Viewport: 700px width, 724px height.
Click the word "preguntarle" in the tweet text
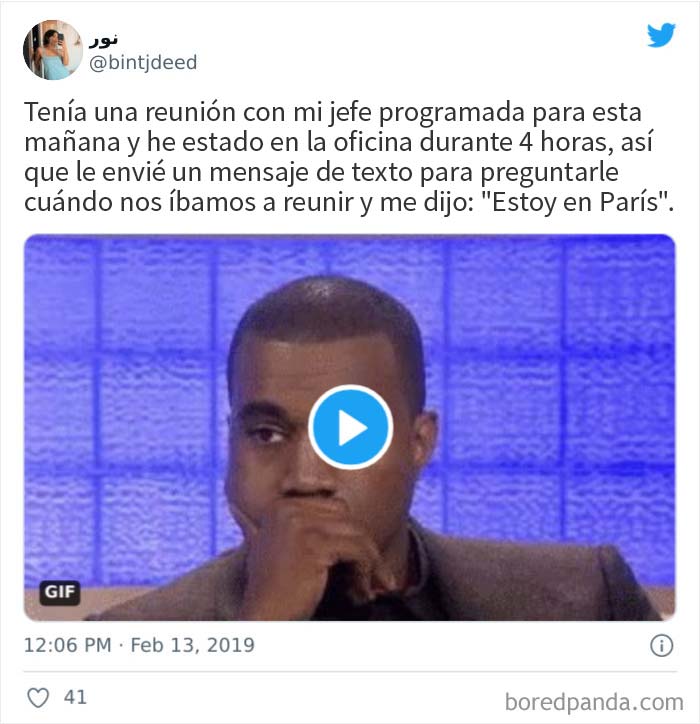point(549,173)
